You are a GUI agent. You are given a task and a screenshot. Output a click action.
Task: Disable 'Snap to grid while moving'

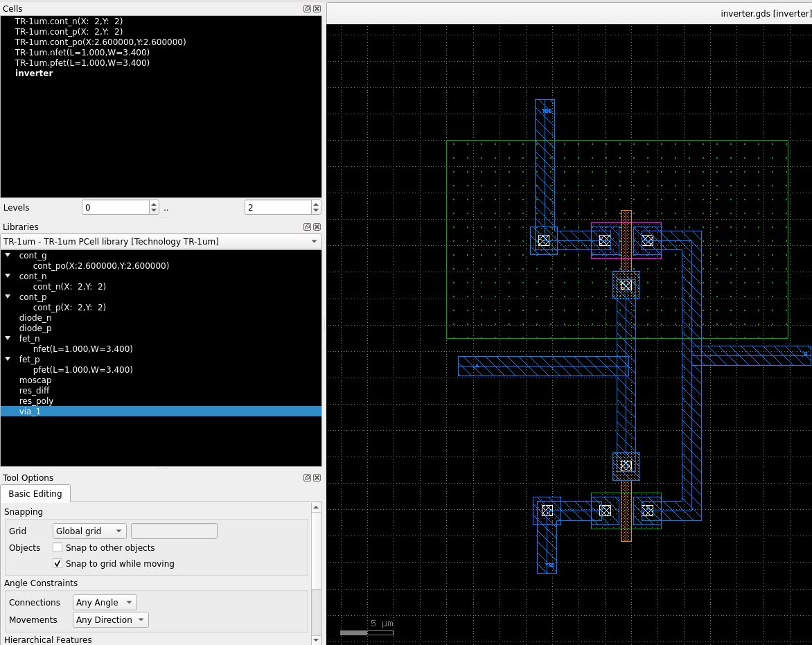pyautogui.click(x=58, y=564)
